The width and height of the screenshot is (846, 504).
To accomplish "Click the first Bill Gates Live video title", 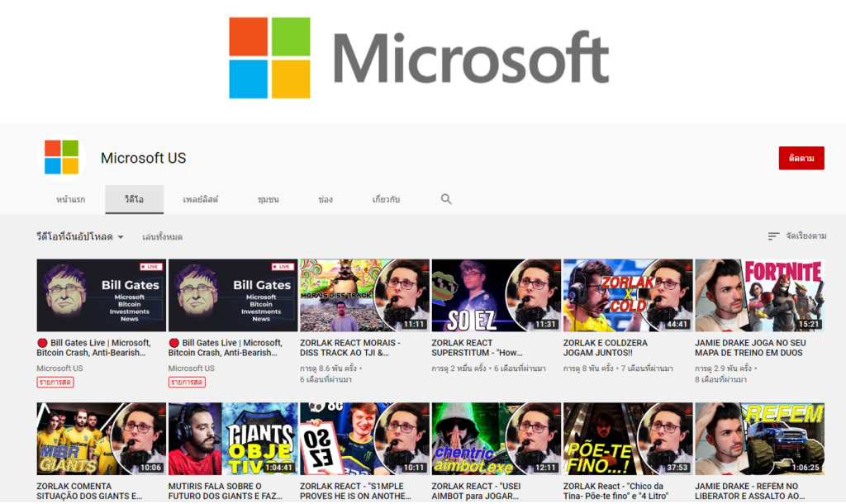I will click(x=94, y=348).
